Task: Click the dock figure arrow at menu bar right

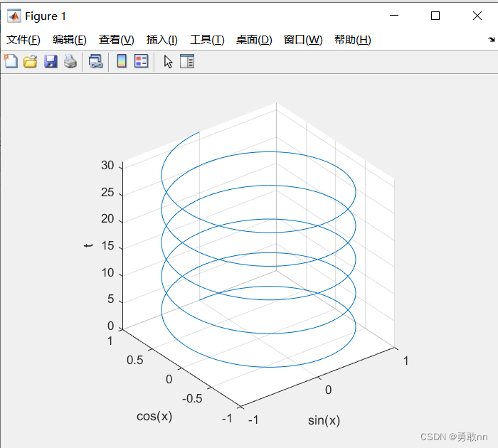Action: click(492, 39)
